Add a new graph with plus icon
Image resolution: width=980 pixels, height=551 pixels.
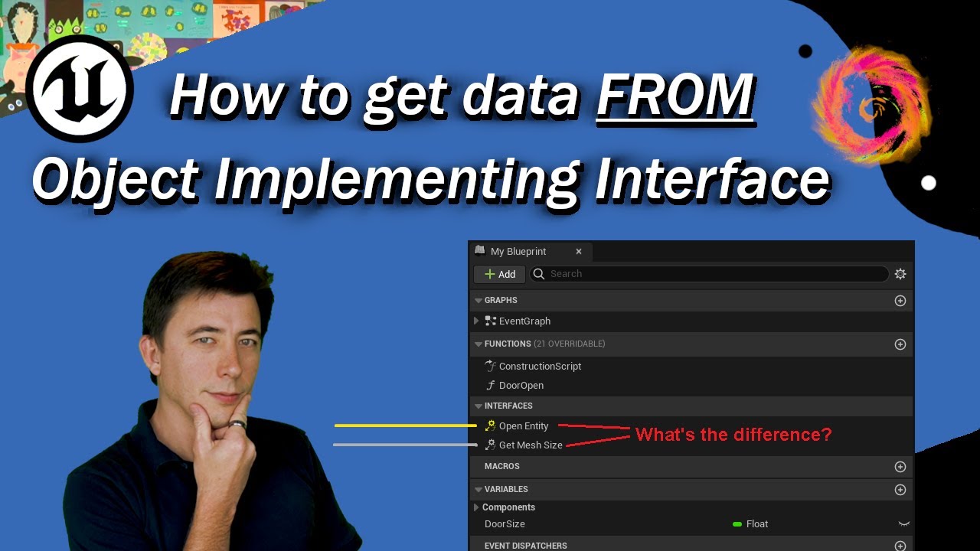coord(900,301)
